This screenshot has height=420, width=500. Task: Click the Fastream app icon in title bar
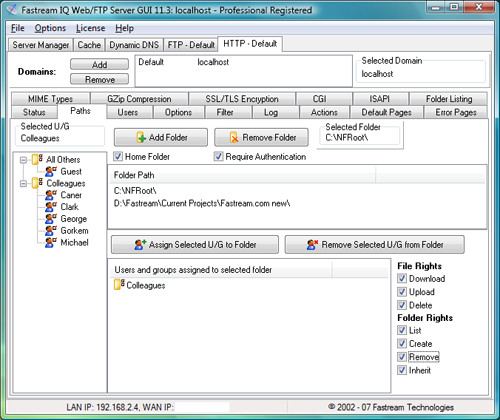[12, 10]
